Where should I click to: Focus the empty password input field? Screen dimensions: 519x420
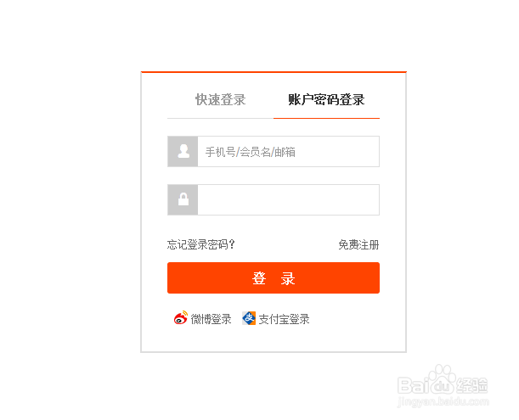point(288,199)
